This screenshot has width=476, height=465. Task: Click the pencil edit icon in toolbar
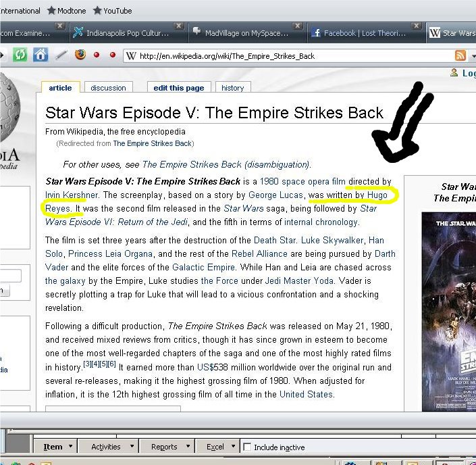click(61, 55)
